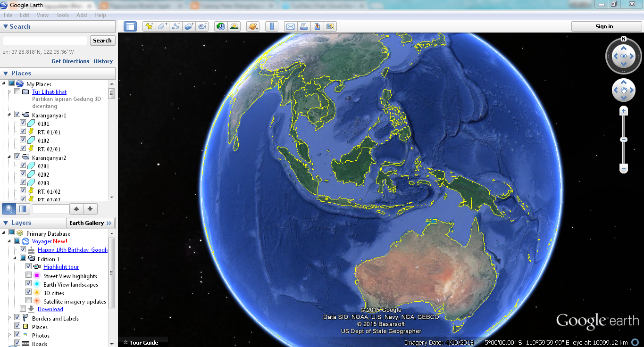Open the Tools menu

62,15
